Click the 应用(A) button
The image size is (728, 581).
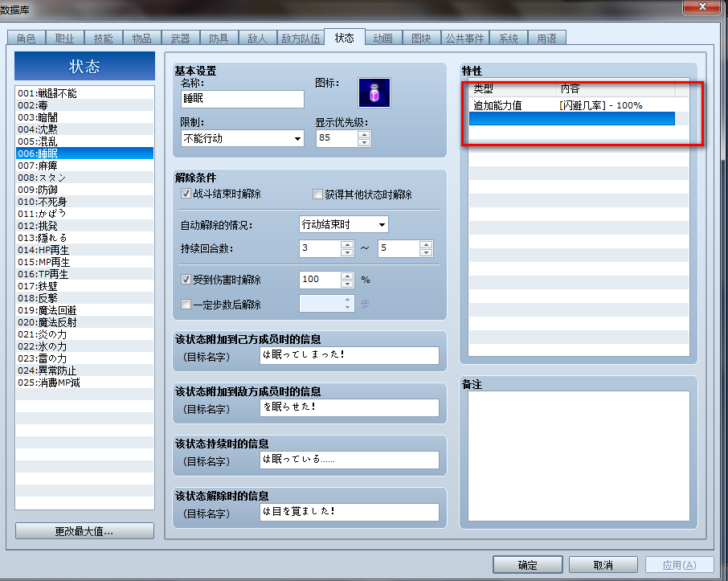pyautogui.click(x=679, y=565)
